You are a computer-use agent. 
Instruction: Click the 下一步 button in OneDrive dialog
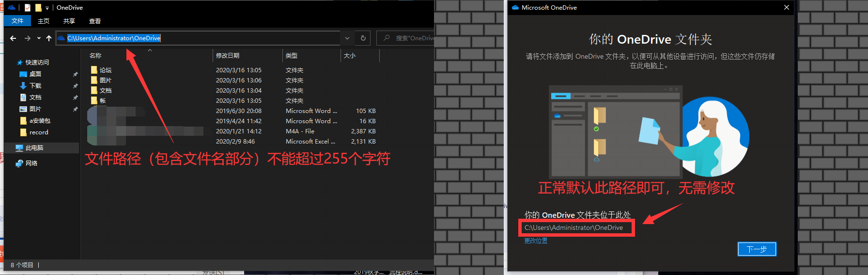(757, 249)
